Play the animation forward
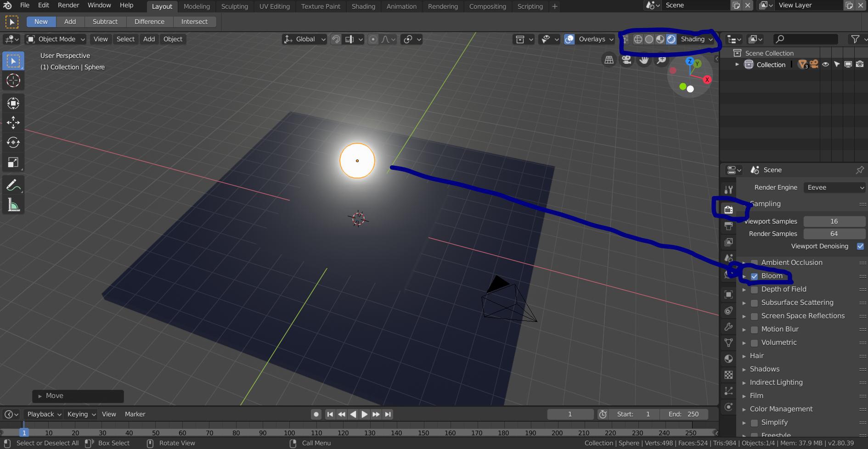 point(365,414)
